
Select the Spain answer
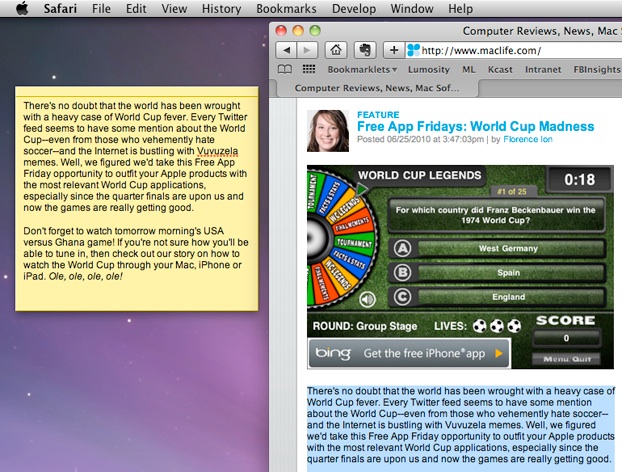(x=512, y=273)
